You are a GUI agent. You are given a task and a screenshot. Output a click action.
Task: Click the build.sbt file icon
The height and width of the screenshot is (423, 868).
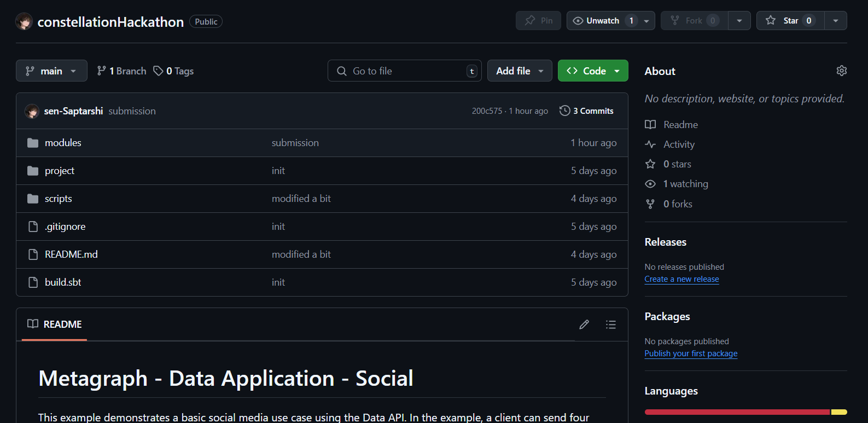(33, 282)
